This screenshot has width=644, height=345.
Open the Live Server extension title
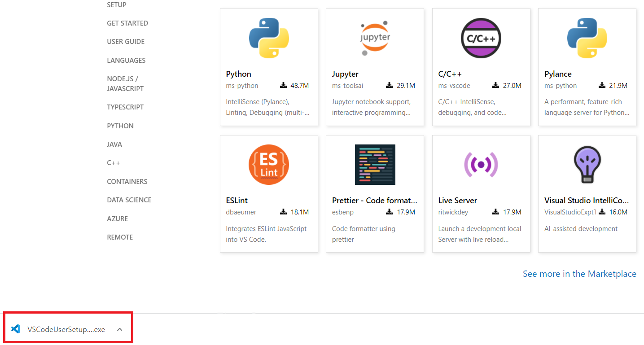tap(458, 201)
